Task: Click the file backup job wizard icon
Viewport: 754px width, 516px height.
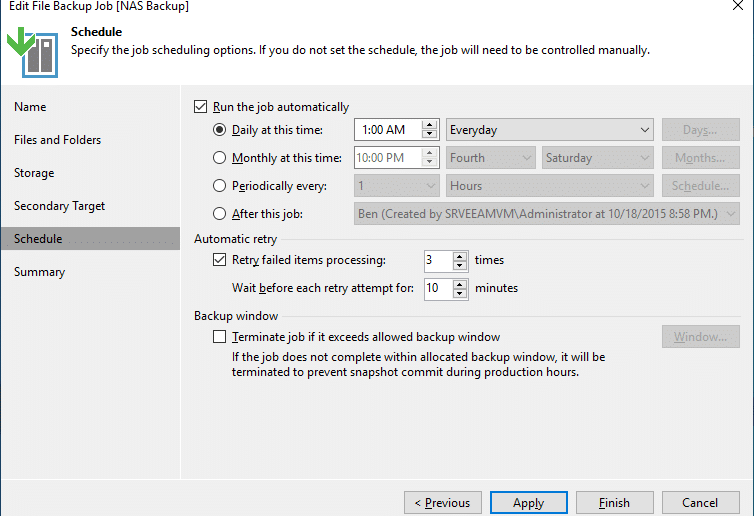Action: click(x=33, y=52)
